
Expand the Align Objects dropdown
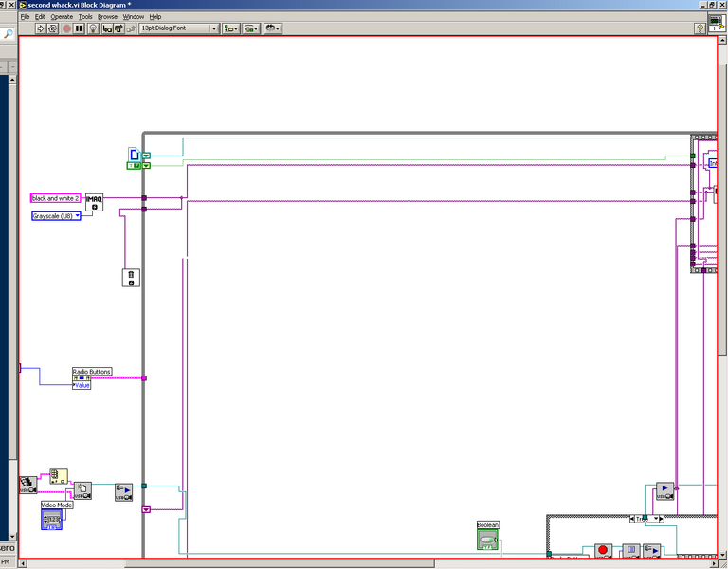pyautogui.click(x=231, y=28)
